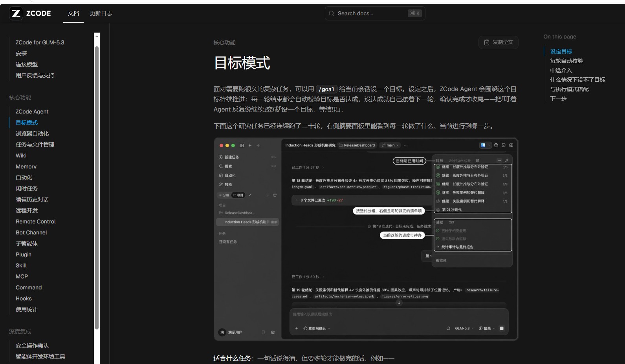Image resolution: width=625 pixels, height=364 pixels.
Task: Open 用户反馈与支持 in the sidebar
Action: (x=35, y=75)
